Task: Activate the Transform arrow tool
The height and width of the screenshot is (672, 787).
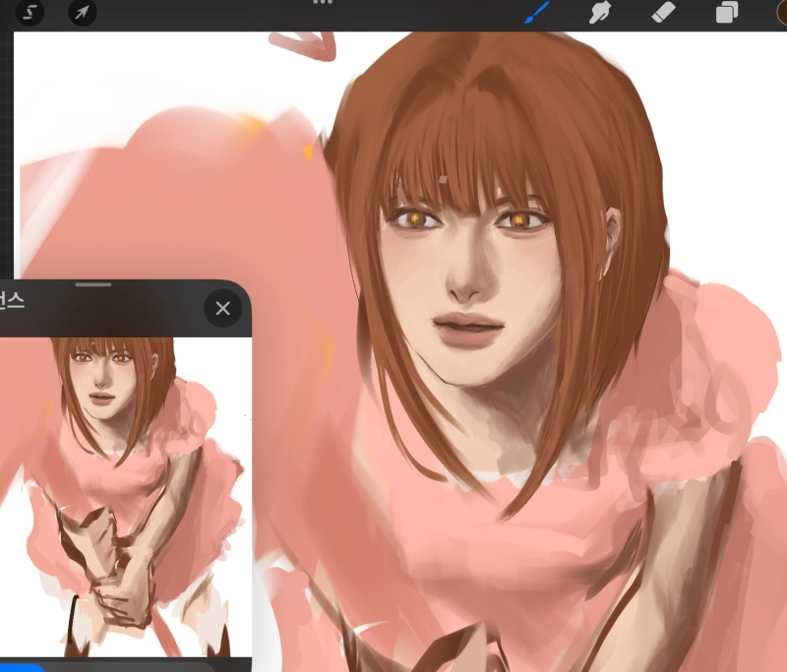Action: point(82,14)
